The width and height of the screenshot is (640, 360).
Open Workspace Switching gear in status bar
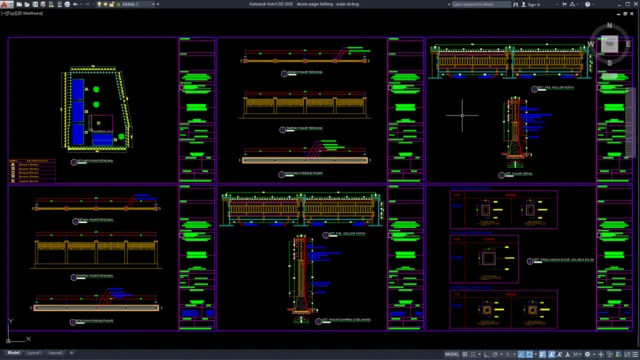click(x=587, y=354)
